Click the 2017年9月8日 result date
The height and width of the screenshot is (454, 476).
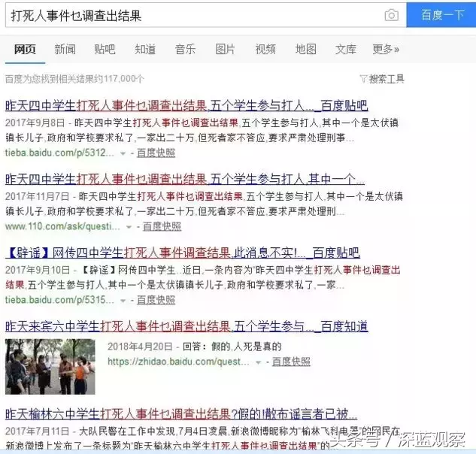[35, 123]
